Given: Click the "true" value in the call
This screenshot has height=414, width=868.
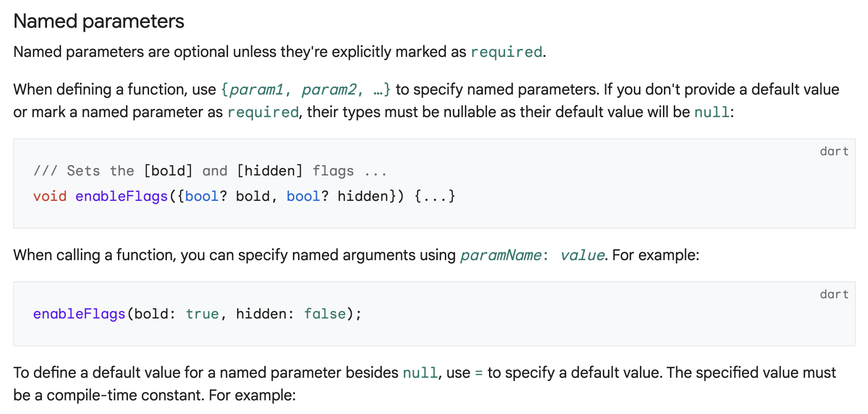Looking at the screenshot, I should [202, 314].
